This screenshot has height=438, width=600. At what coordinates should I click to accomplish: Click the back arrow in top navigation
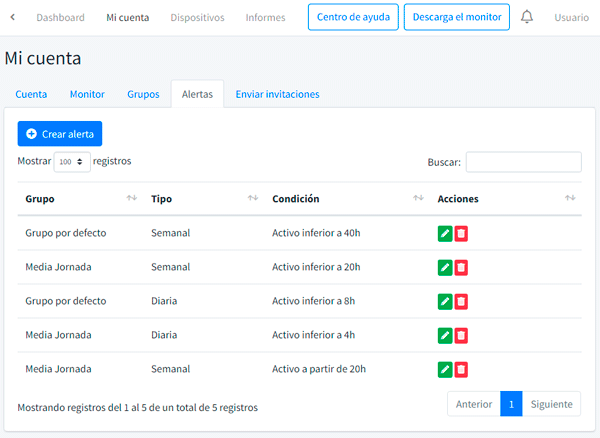point(13,17)
